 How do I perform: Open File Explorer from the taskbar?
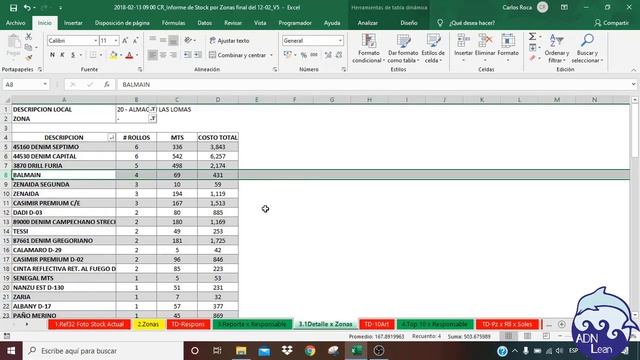(x=241, y=351)
